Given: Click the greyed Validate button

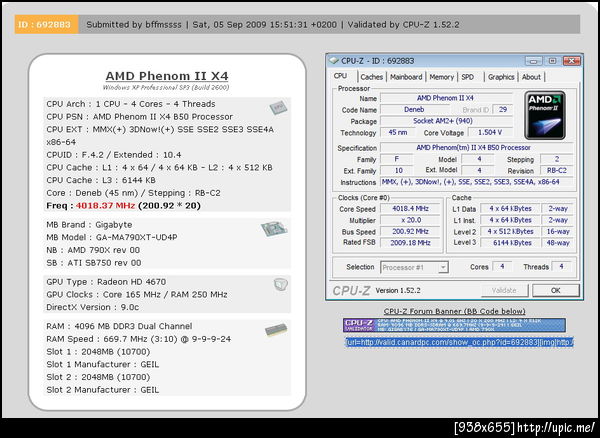Looking at the screenshot, I should [x=504, y=290].
